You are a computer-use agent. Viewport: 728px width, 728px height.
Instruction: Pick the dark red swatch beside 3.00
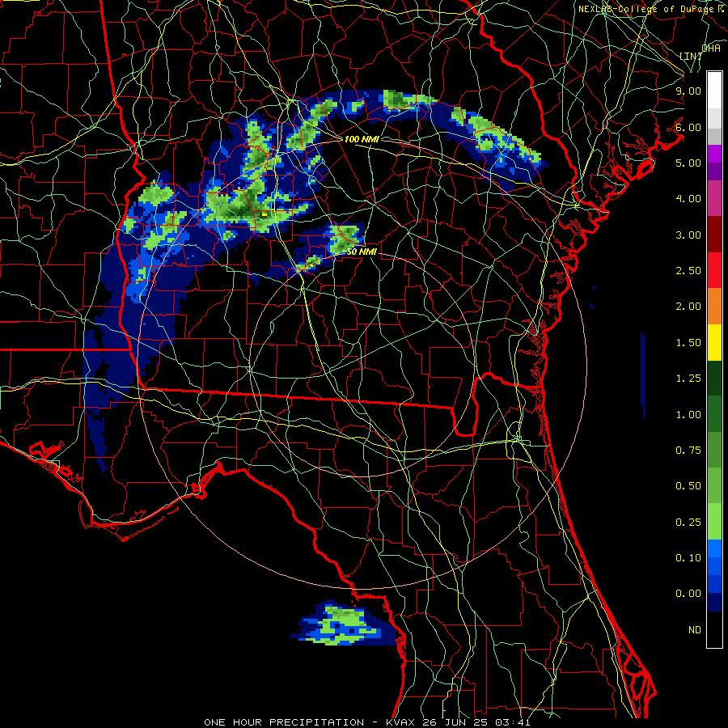[x=714, y=235]
